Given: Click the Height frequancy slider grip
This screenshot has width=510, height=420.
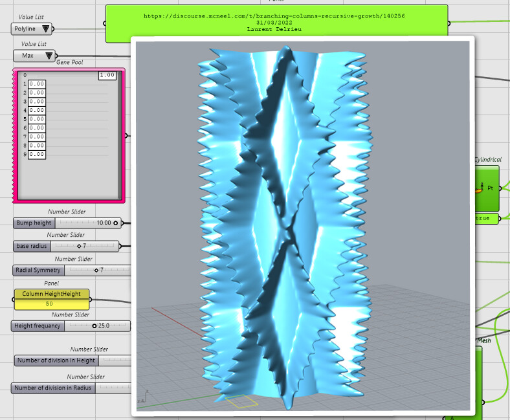Looking at the screenshot, I should pyautogui.click(x=94, y=326).
